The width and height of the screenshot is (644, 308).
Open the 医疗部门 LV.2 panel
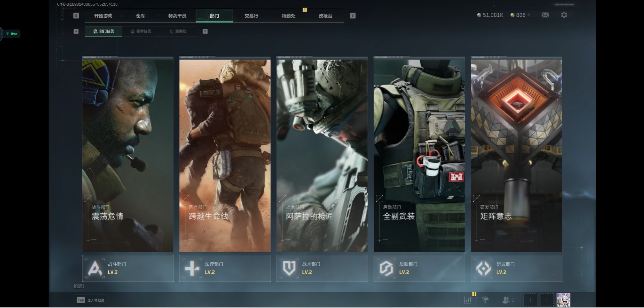tap(225, 268)
